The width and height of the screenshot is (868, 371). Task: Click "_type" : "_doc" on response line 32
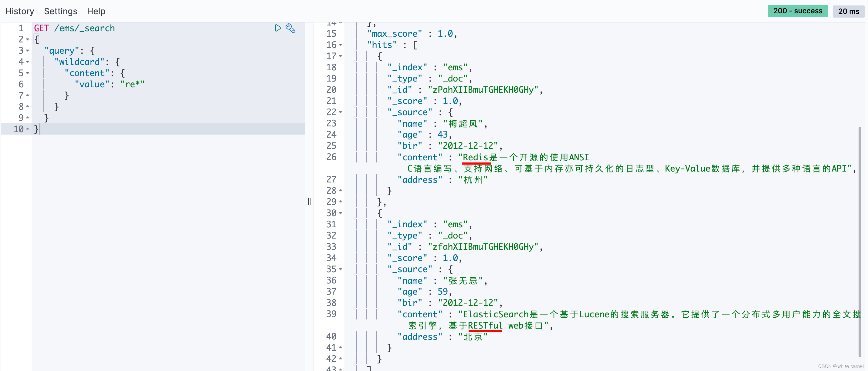[428, 236]
